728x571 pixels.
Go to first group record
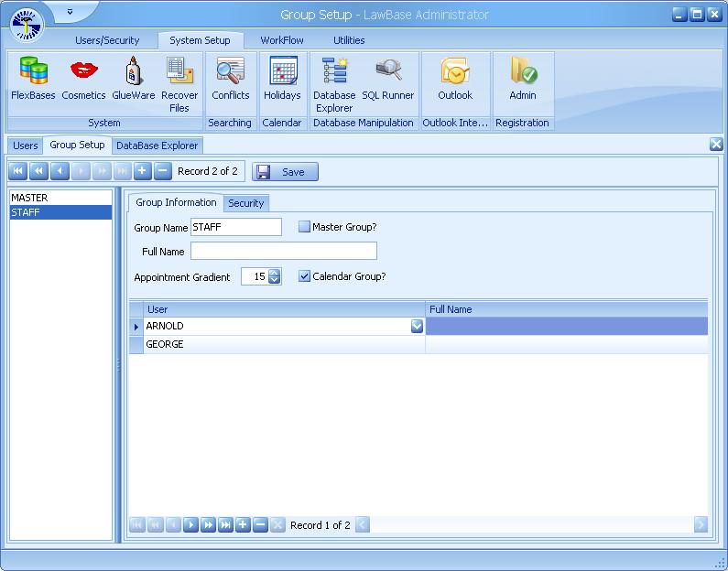[18, 171]
